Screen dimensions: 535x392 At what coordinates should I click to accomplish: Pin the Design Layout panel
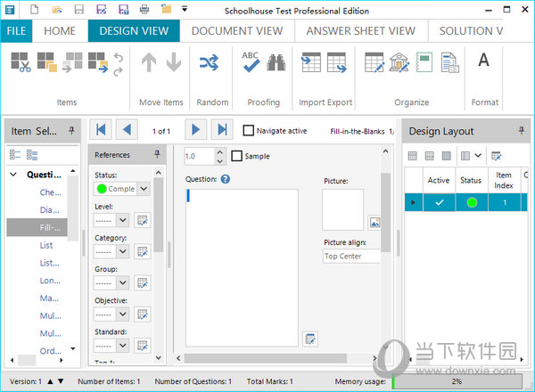[x=521, y=130]
